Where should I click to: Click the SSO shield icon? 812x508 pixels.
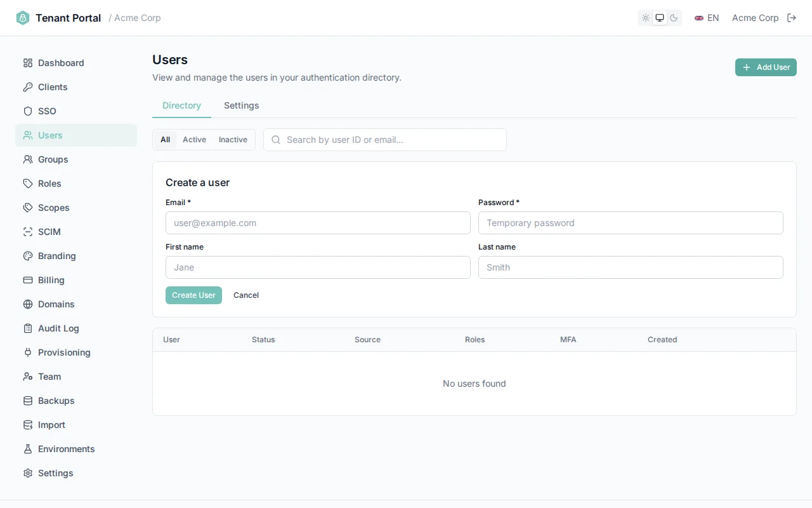(28, 111)
